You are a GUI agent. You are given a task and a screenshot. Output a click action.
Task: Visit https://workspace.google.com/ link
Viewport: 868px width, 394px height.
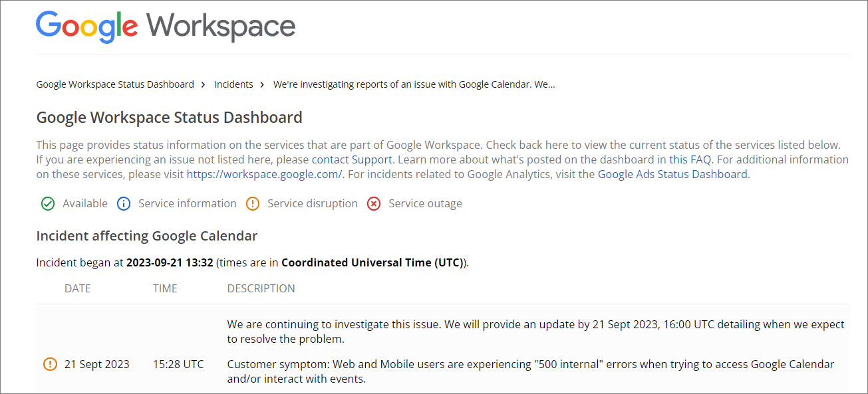[264, 174]
